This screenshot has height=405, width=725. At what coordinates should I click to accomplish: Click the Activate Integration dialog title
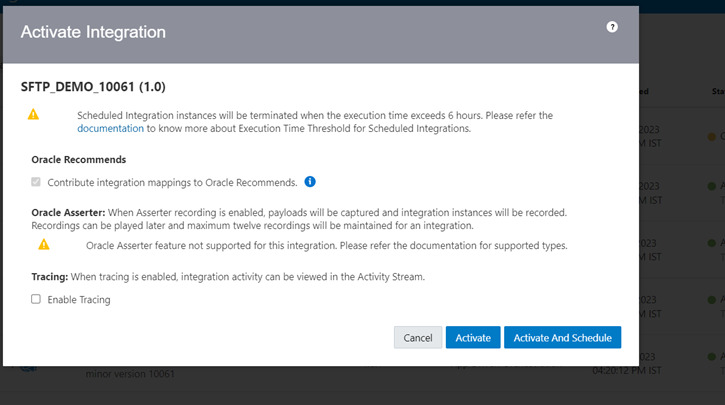[93, 32]
